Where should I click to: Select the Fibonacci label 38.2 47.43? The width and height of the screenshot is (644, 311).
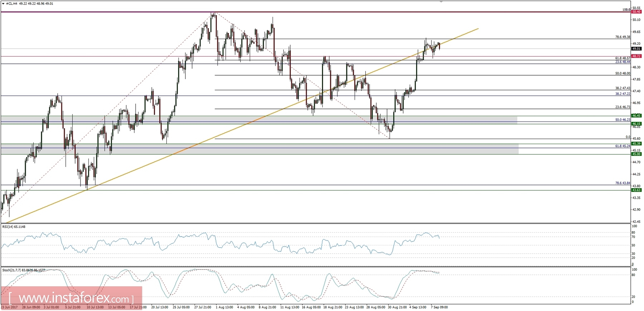pos(623,88)
